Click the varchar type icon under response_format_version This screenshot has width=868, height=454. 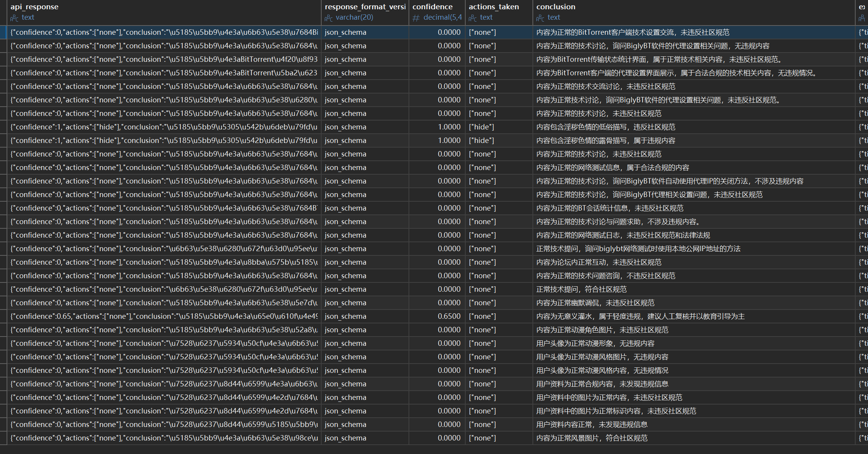pos(329,18)
